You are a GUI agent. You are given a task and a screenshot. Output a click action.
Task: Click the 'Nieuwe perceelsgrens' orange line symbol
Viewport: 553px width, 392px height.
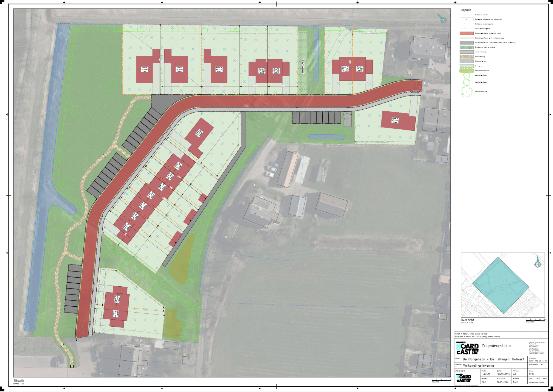tap(467, 29)
